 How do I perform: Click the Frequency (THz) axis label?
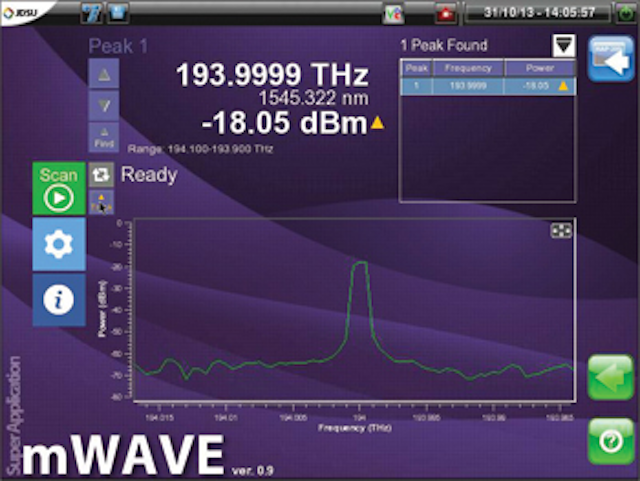355,428
